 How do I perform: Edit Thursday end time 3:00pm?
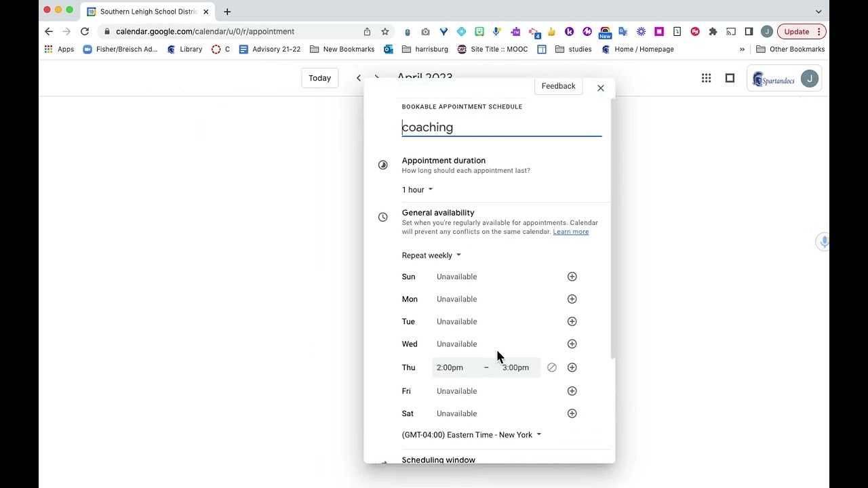(516, 367)
